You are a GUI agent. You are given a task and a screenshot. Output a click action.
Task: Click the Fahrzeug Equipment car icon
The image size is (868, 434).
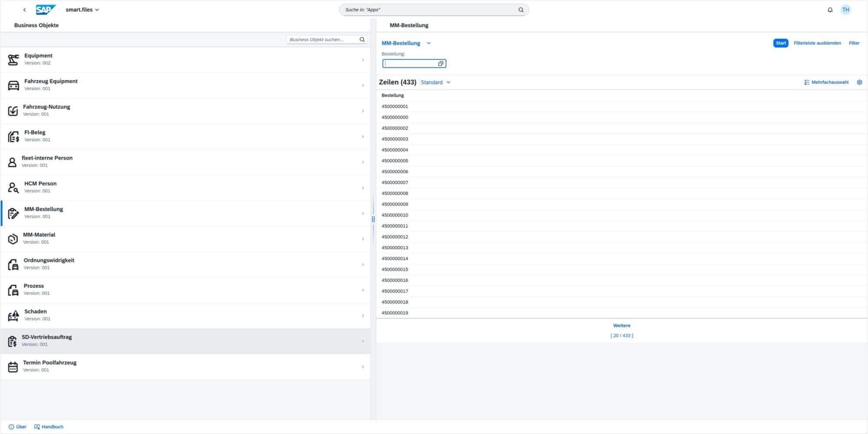point(13,85)
